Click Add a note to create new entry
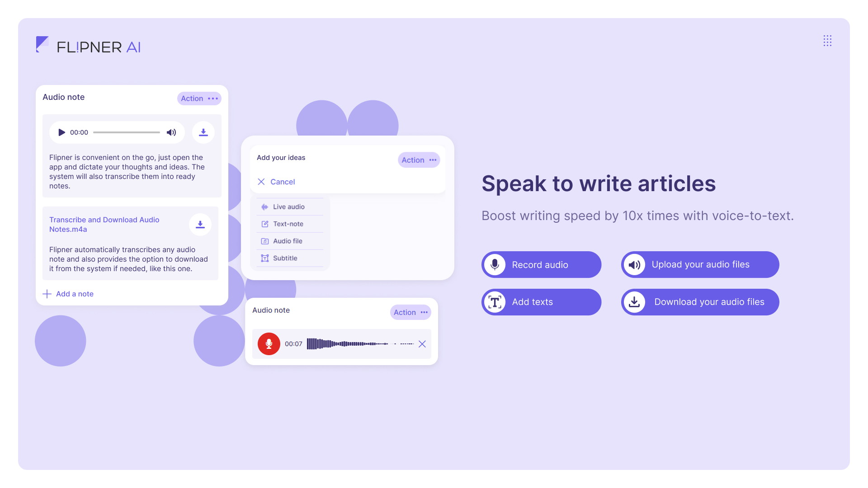868x488 pixels. click(x=67, y=293)
